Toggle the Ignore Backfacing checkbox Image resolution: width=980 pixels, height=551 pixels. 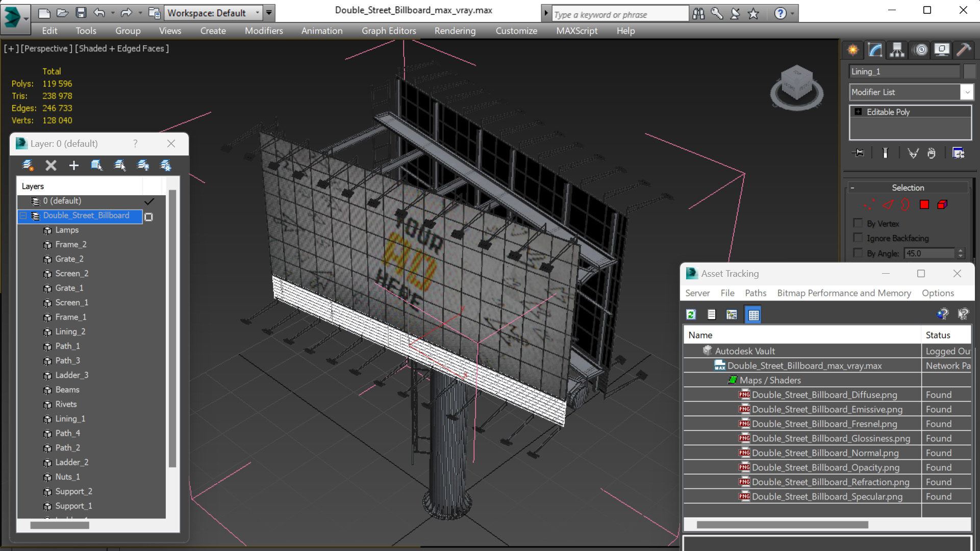click(x=858, y=238)
